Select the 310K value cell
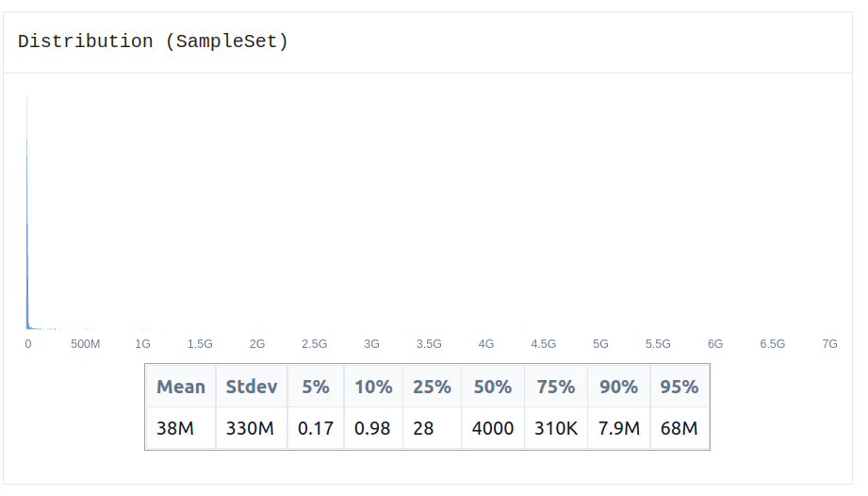Screen dimensions: 868x496 556,428
